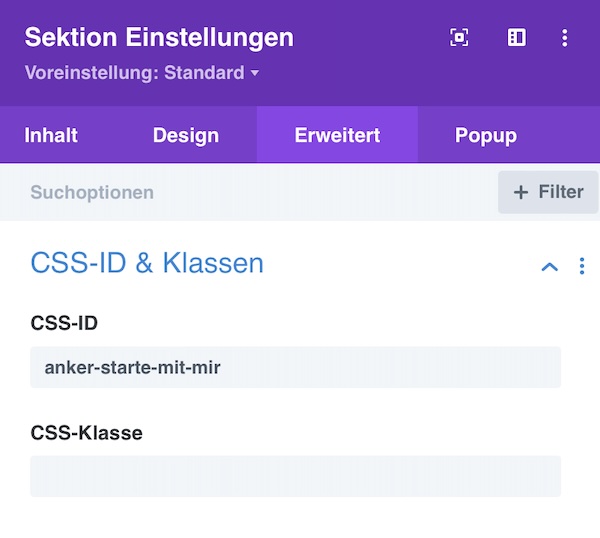Click the CSS-ID field label
This screenshot has width=600, height=538.
pos(64,323)
